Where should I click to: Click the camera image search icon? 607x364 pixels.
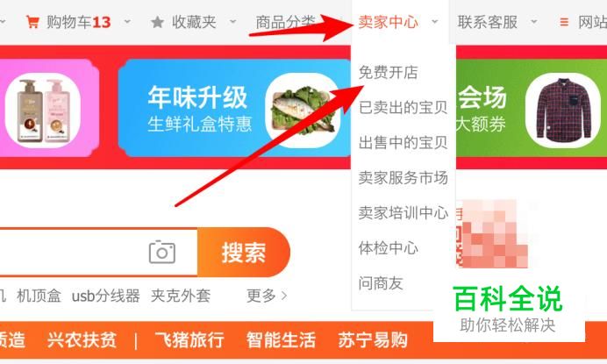point(162,252)
